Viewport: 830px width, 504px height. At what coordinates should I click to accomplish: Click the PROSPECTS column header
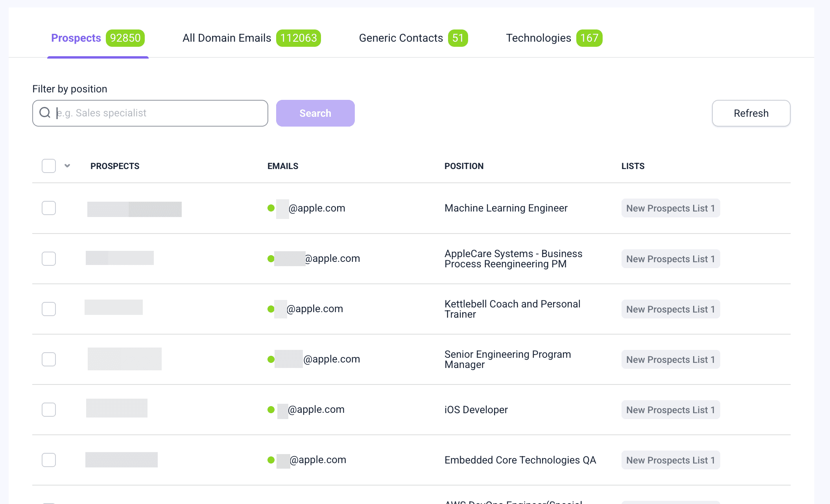[x=115, y=166]
